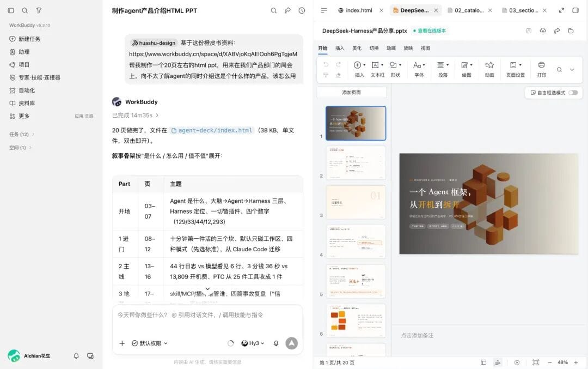Image resolution: width=588 pixels, height=369 pixels.
Task: Zoom out with the minus button
Action: [x=550, y=362]
